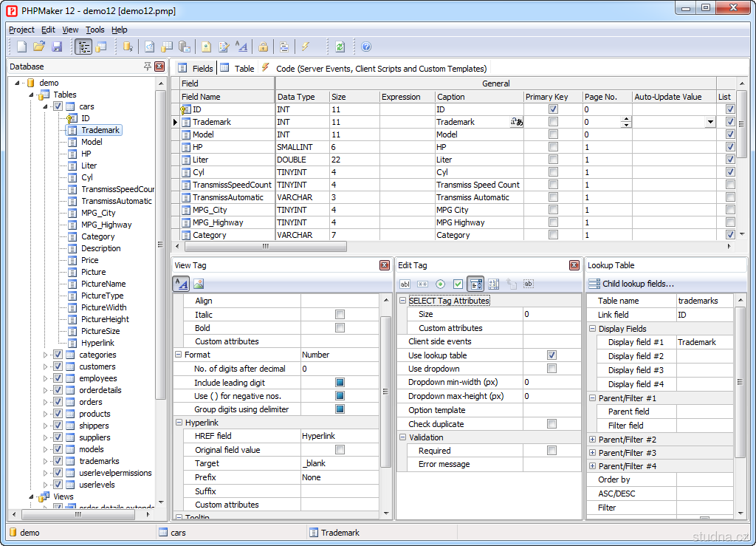Pin the Database panel with pushpin
Viewport: 756px width, 546px height.
pos(148,66)
